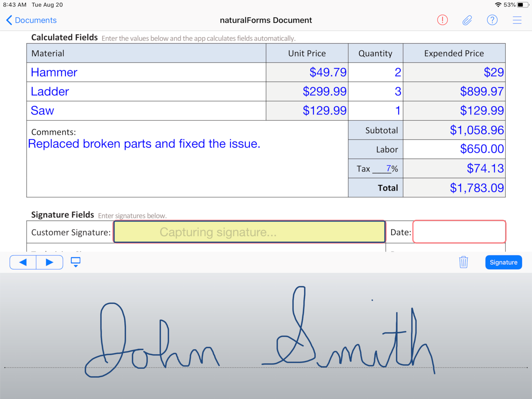Tap the Labor label cell
The image size is (532, 399).
(x=375, y=149)
